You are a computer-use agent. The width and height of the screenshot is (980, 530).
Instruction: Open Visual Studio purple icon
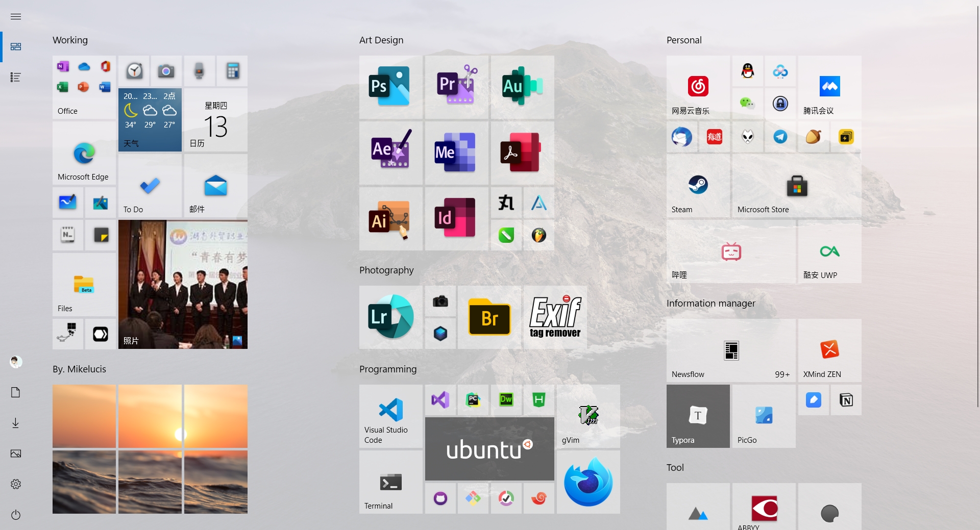click(440, 400)
